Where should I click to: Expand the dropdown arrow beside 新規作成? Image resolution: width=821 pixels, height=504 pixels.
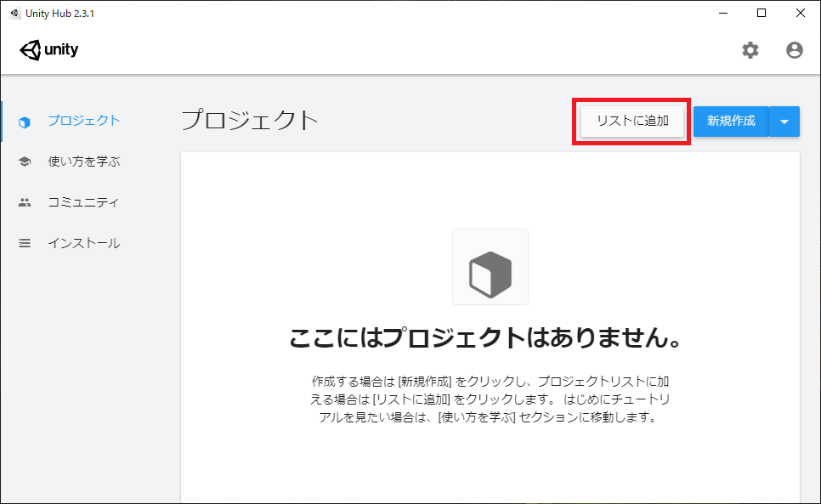[784, 122]
